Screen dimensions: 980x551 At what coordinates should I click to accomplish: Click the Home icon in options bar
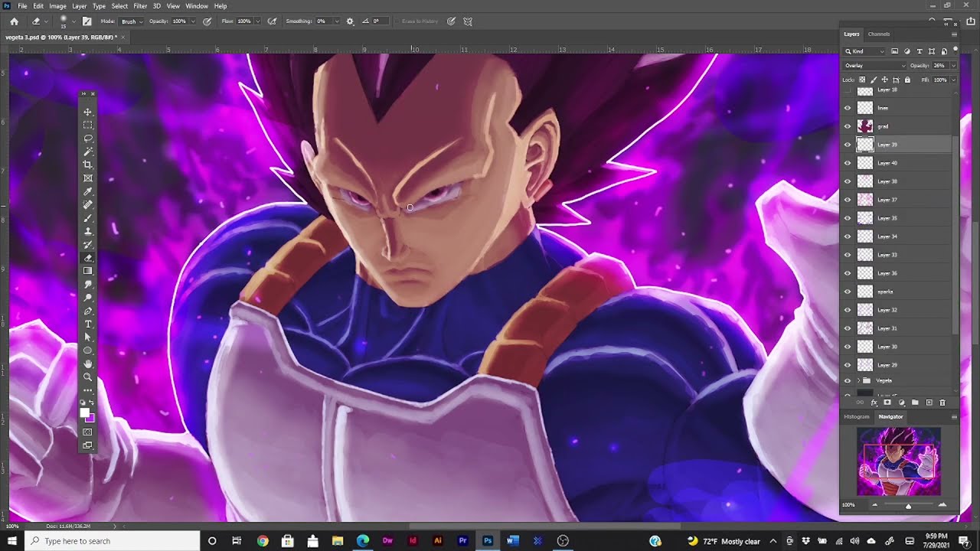point(14,21)
